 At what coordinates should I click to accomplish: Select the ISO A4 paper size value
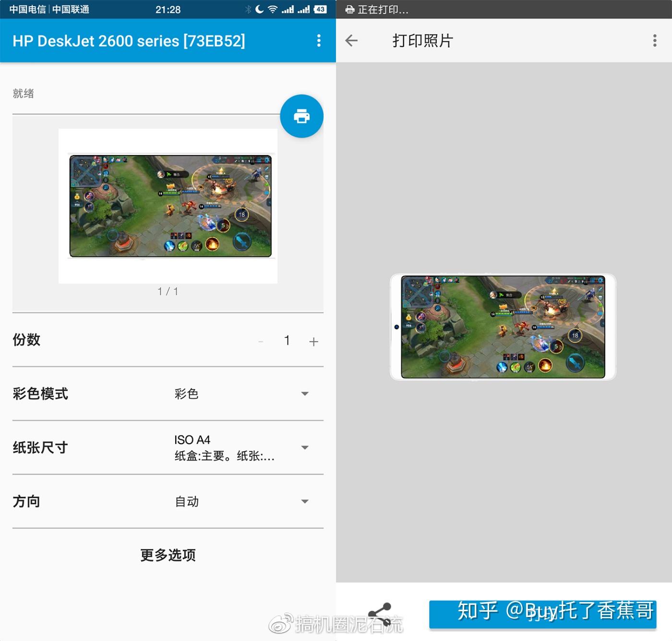click(192, 440)
